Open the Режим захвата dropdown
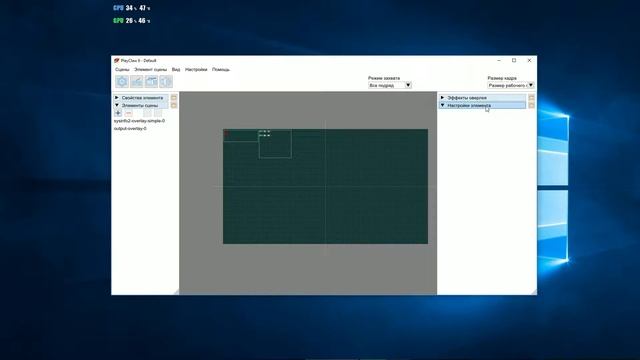Viewport: 640px width, 360px height. coord(389,85)
